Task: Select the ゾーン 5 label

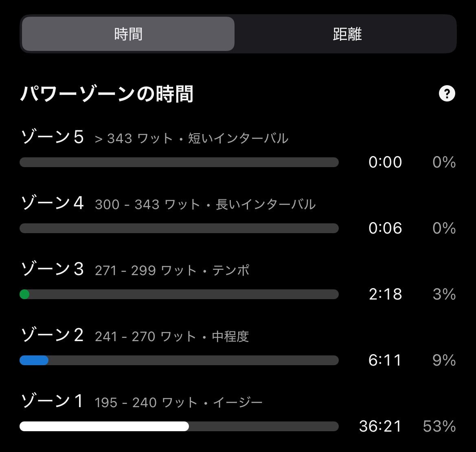Action: (52, 137)
